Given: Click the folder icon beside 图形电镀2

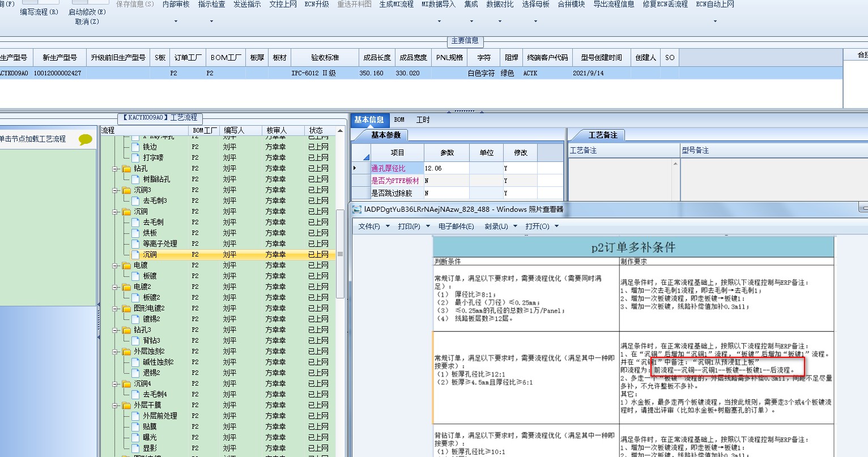Looking at the screenshot, I should 126,309.
